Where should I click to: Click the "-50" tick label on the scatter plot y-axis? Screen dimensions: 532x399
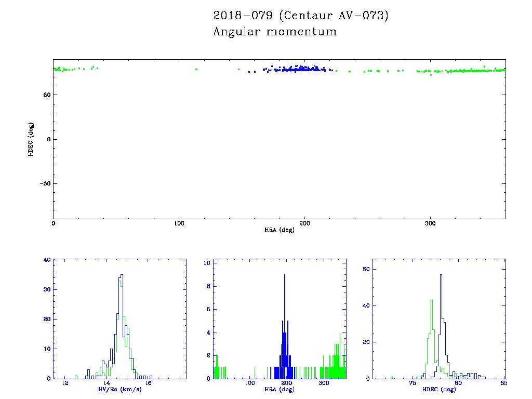pos(44,183)
